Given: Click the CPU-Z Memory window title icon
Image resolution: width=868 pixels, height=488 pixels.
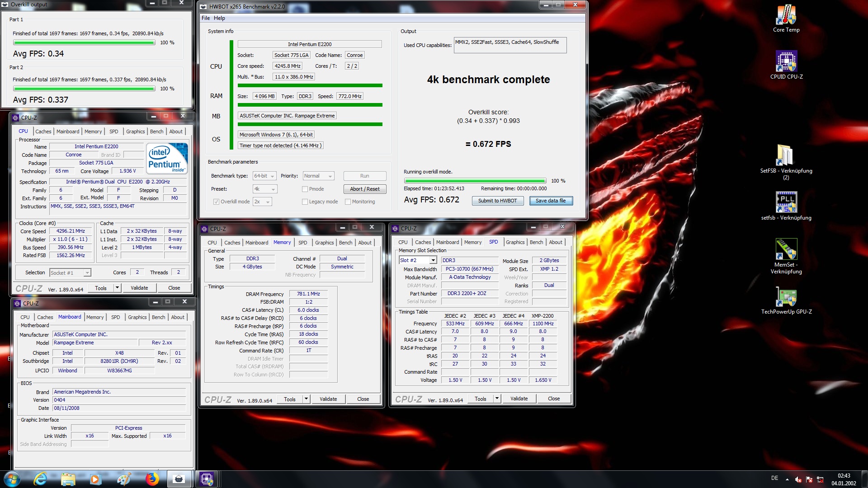Looking at the screenshot, I should click(204, 229).
